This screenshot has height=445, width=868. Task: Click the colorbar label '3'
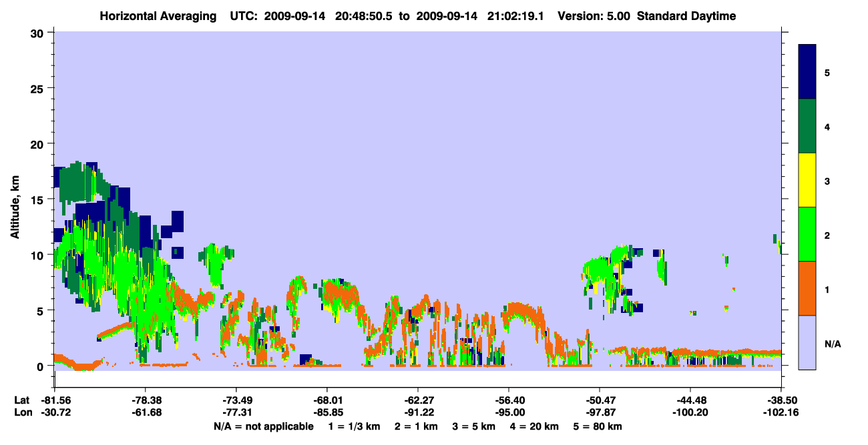[827, 181]
